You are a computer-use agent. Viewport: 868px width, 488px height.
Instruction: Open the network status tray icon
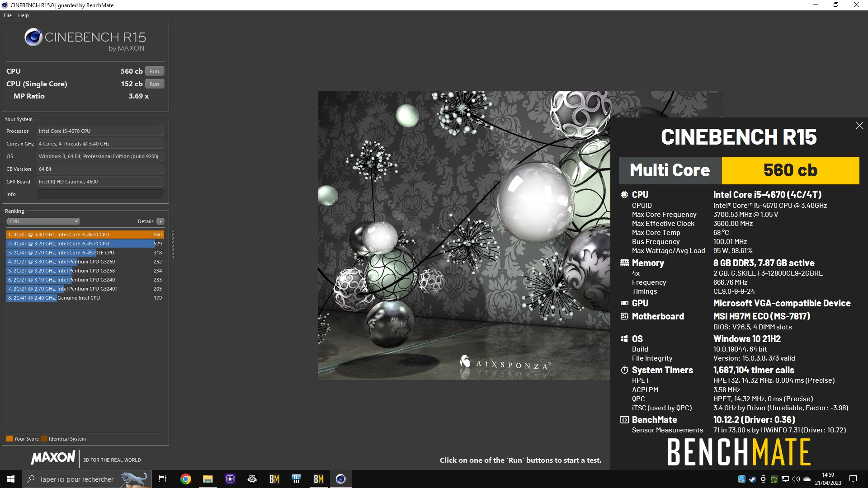785,479
